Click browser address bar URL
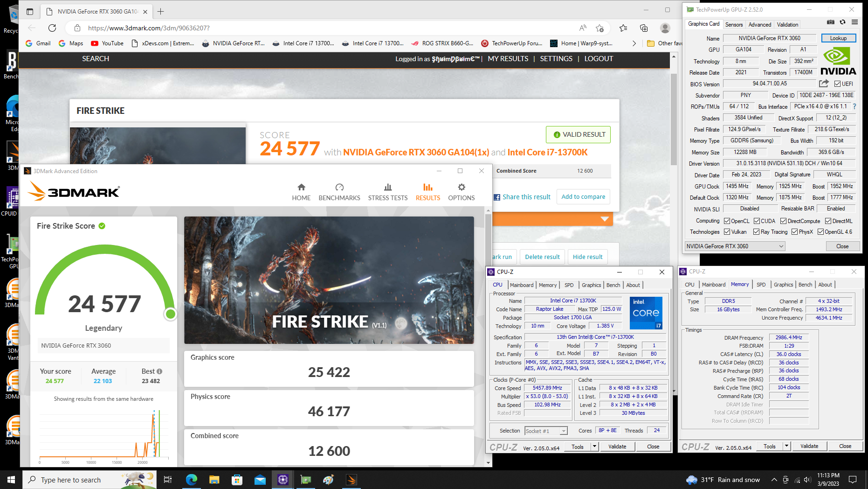 (149, 28)
